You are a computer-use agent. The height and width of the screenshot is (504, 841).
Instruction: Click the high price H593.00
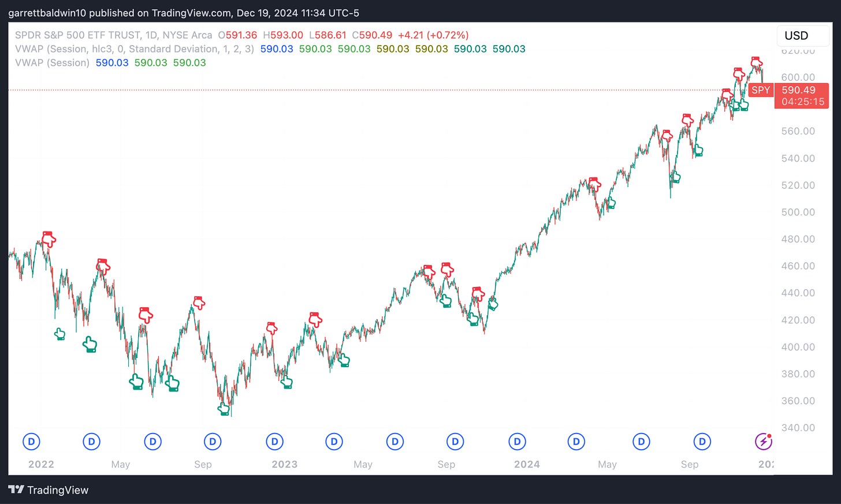283,35
